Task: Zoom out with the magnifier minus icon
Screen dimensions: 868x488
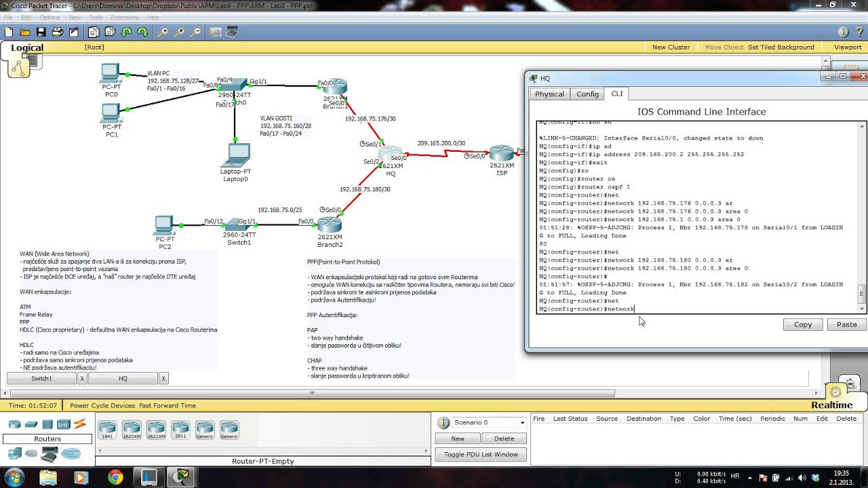Action: (x=195, y=32)
